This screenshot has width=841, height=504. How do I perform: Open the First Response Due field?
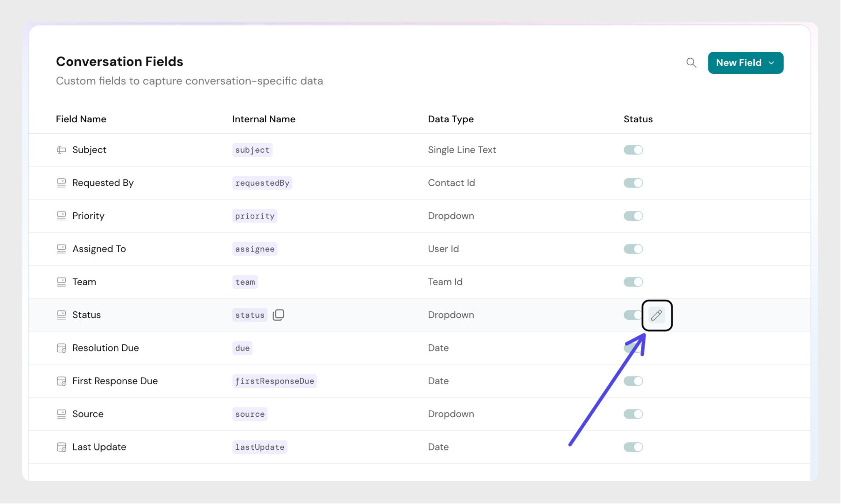115,381
